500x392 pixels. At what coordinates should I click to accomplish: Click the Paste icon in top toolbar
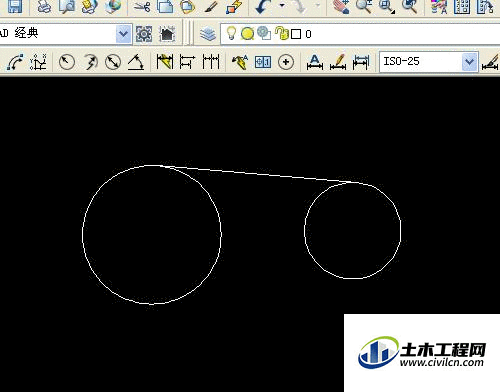[188, 7]
